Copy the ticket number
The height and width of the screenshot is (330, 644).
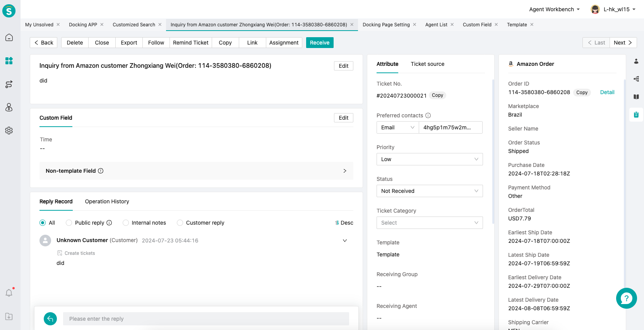coord(437,95)
